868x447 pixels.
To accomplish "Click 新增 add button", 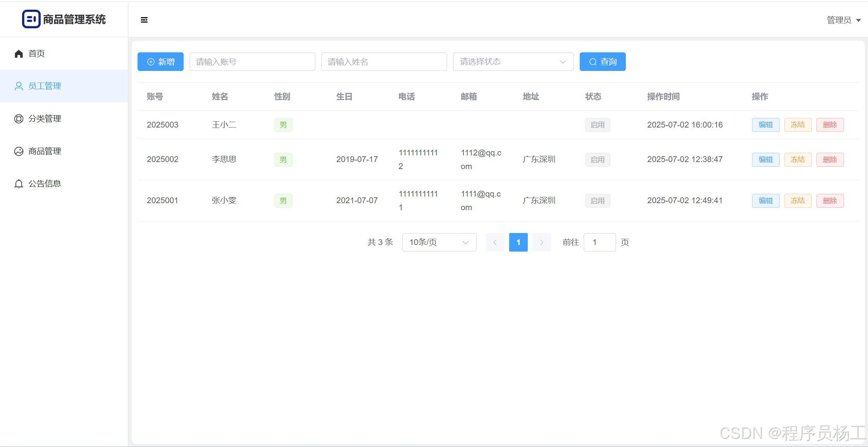I will tap(160, 62).
